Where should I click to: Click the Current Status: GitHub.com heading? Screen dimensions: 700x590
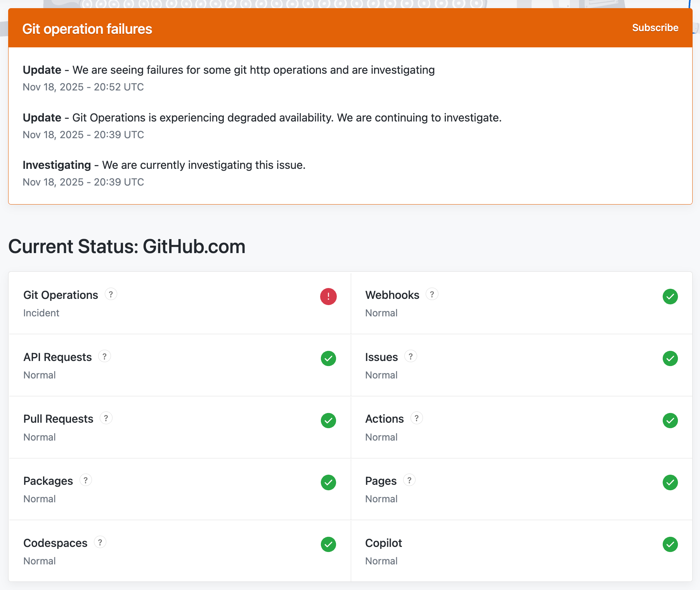tap(127, 246)
